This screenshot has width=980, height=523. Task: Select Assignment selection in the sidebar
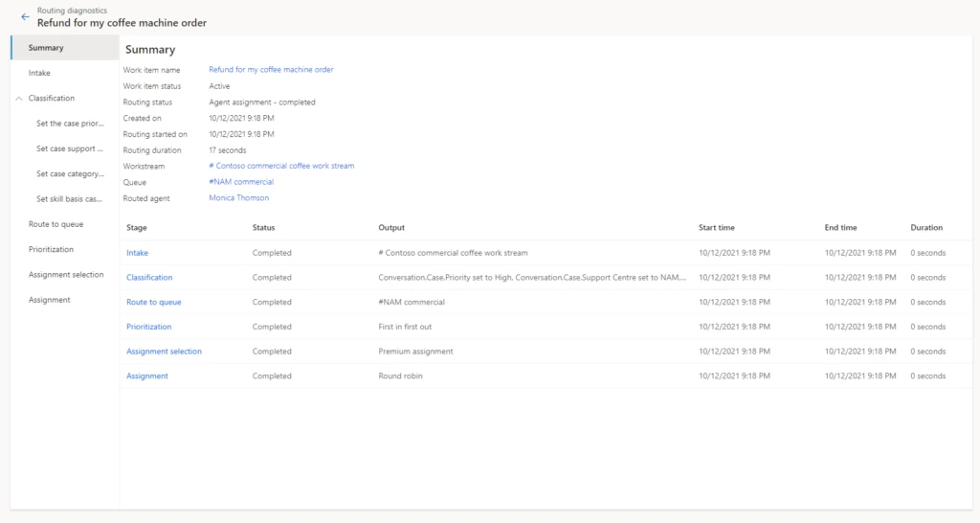pos(66,275)
